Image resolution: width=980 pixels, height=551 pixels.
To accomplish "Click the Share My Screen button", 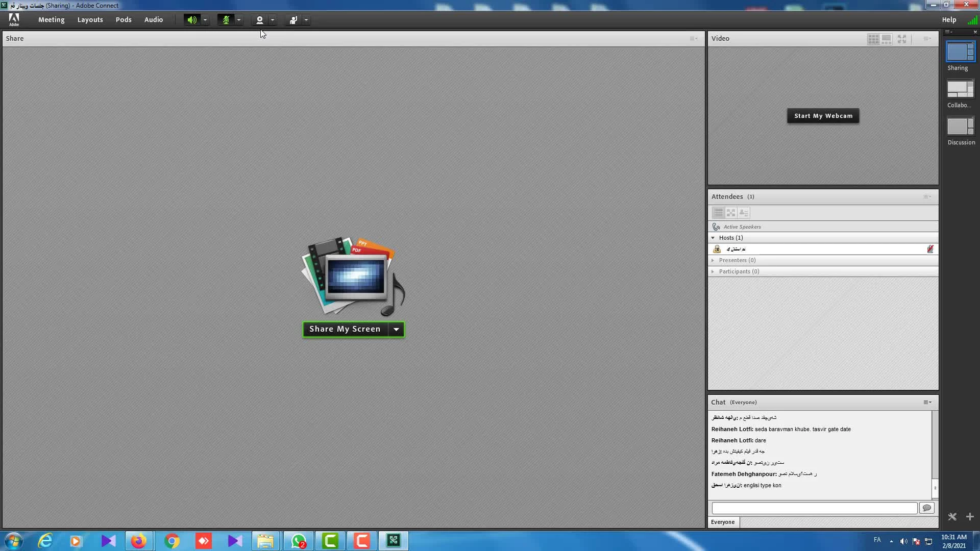I will click(345, 329).
